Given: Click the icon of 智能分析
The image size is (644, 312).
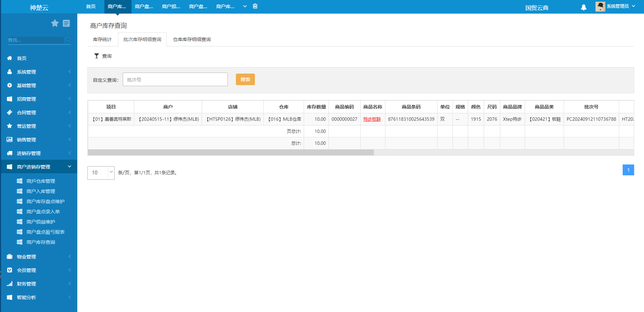Looking at the screenshot, I should (x=9, y=297).
